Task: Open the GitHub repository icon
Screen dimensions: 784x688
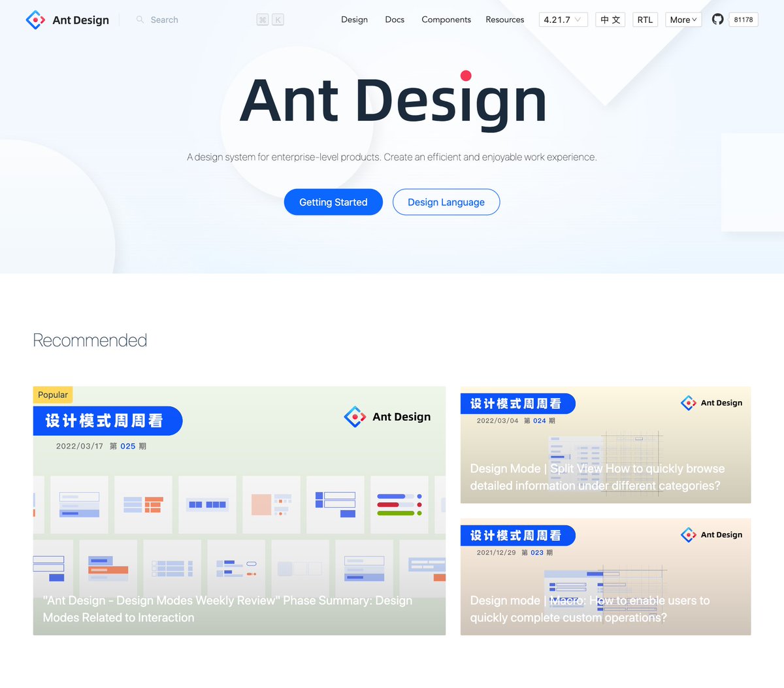Action: [x=717, y=20]
